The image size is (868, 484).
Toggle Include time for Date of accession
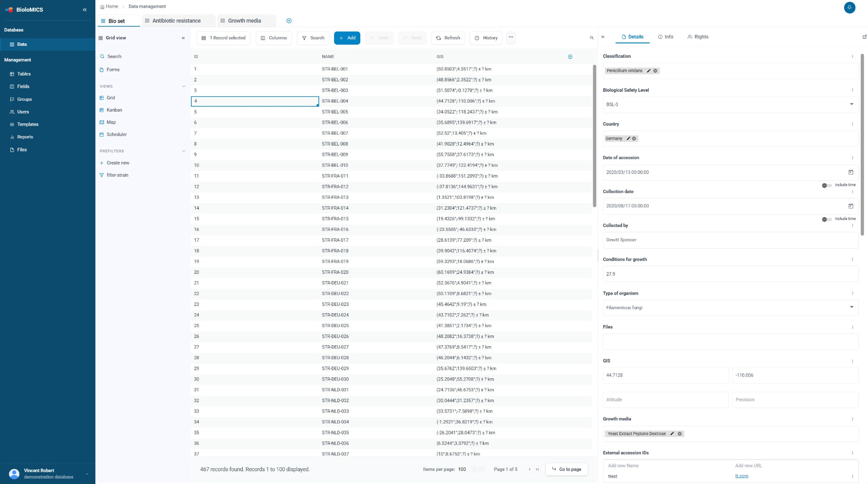[x=826, y=185]
